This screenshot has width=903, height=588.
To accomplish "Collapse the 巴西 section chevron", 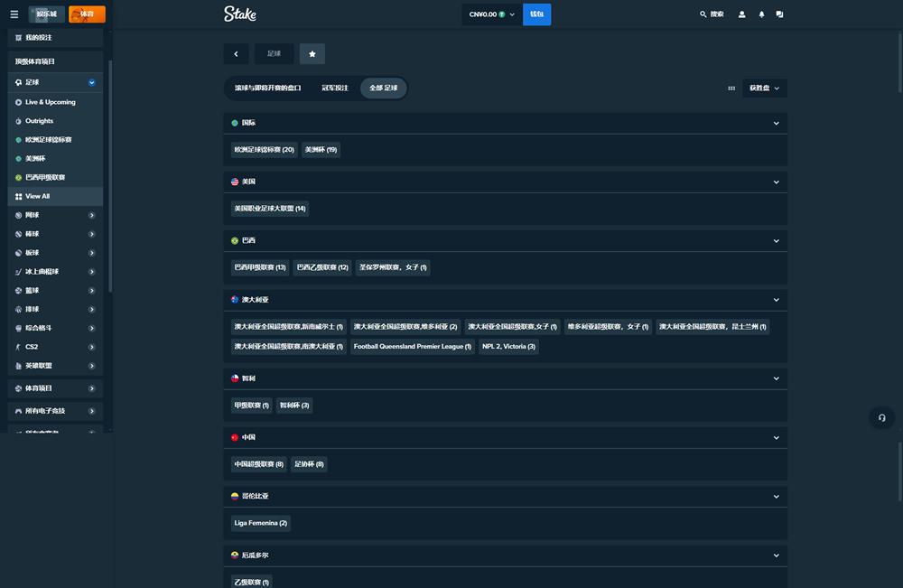I will pyautogui.click(x=776, y=241).
